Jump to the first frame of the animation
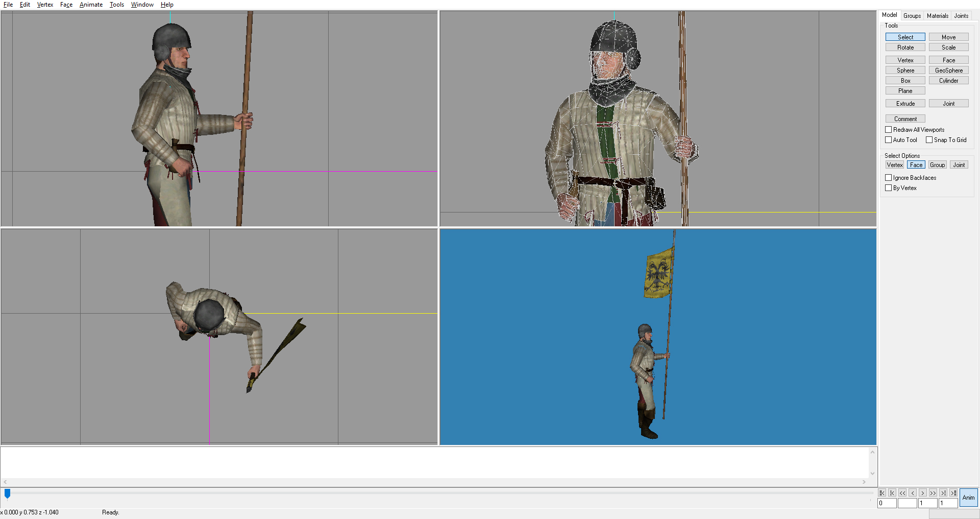Viewport: 980px width, 519px height. tap(881, 493)
